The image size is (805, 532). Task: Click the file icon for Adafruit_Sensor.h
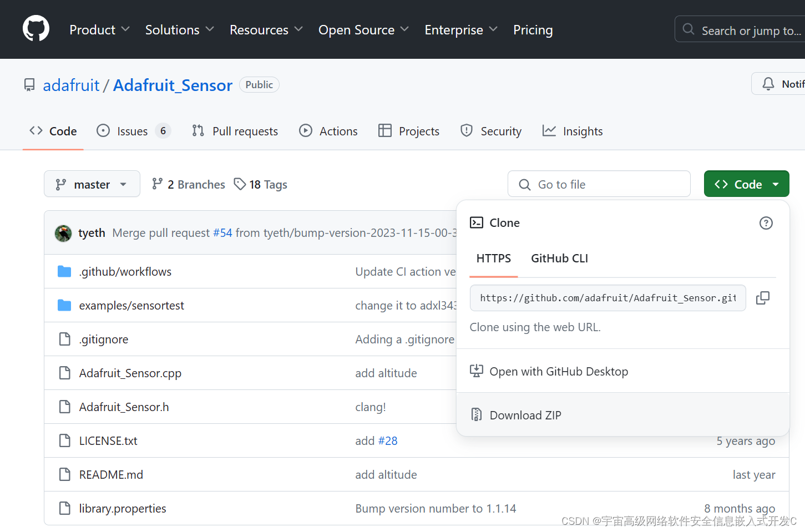65,407
